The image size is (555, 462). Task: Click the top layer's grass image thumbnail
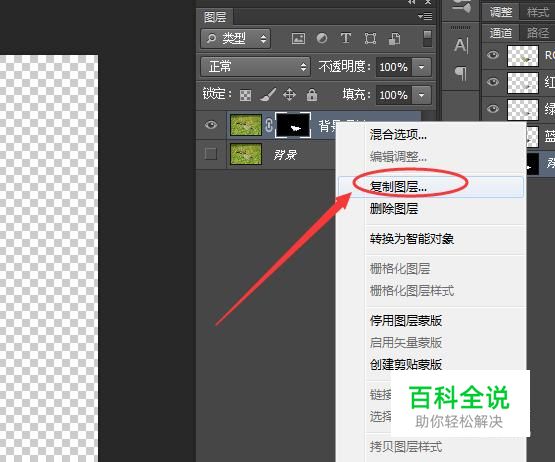[x=246, y=125]
